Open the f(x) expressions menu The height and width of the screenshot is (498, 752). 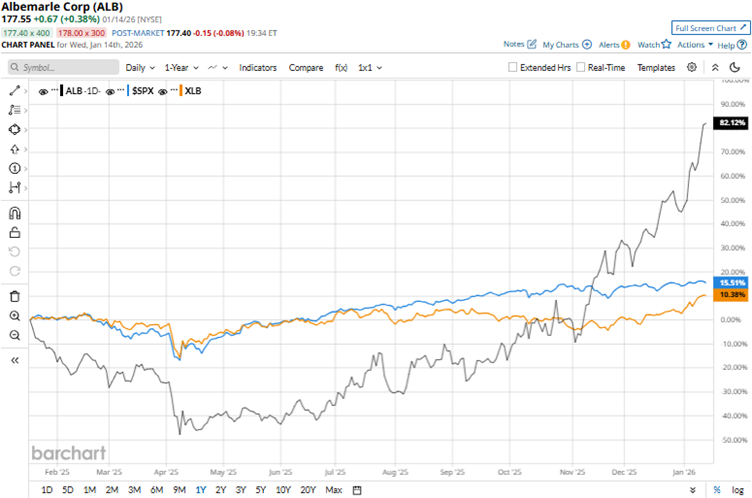341,68
